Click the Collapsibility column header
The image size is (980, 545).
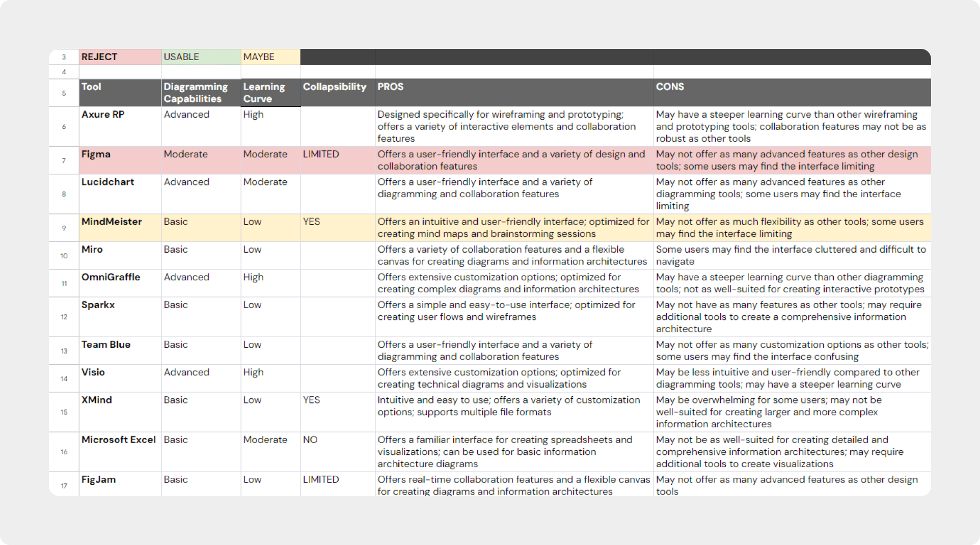coord(338,93)
